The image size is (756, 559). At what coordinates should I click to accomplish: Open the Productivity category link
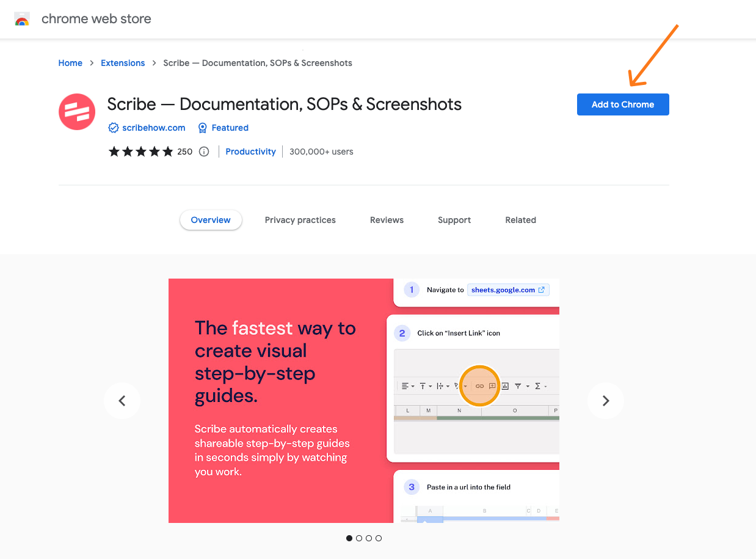point(251,152)
